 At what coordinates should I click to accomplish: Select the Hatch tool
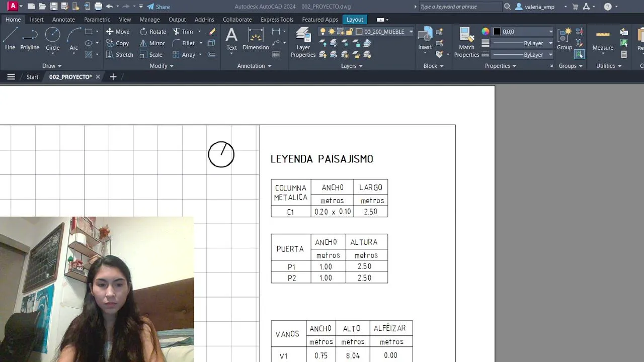coord(89,54)
